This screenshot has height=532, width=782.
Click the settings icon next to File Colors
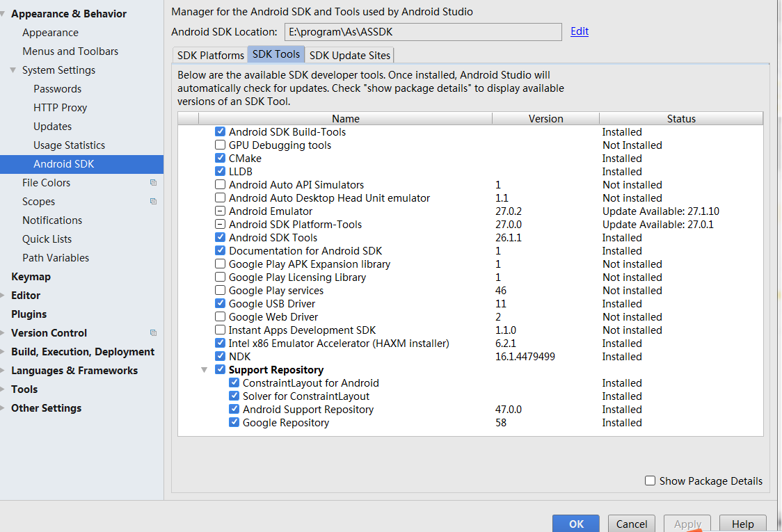[152, 182]
